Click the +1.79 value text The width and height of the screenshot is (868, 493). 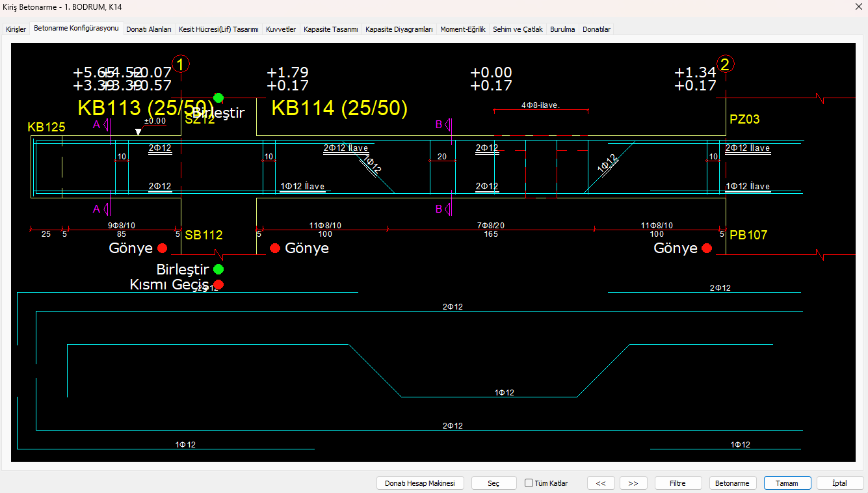[288, 73]
